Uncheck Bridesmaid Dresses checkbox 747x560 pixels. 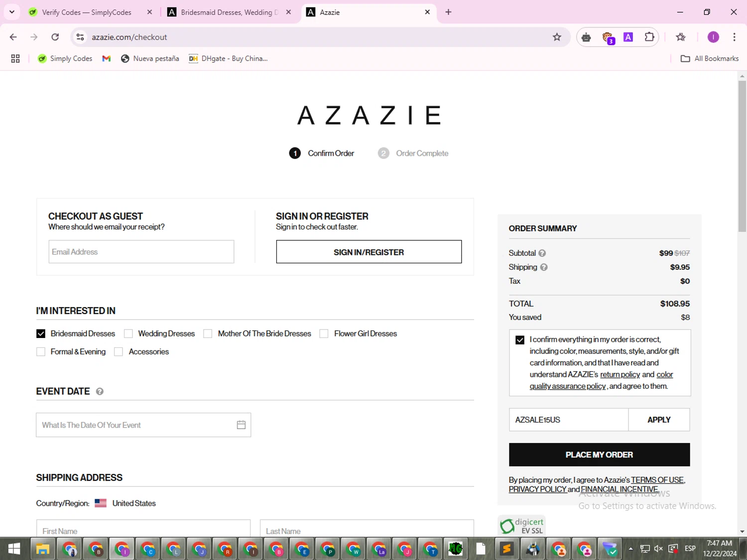[41, 334]
